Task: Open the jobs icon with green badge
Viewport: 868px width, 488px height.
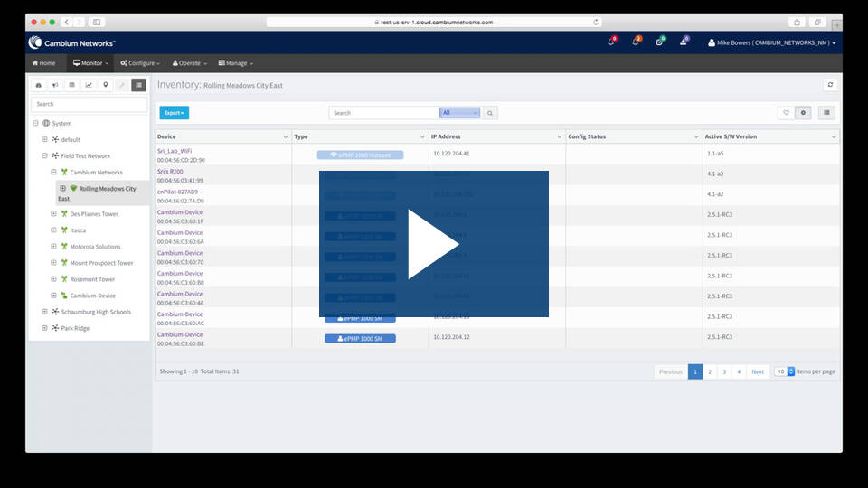Action: point(659,42)
